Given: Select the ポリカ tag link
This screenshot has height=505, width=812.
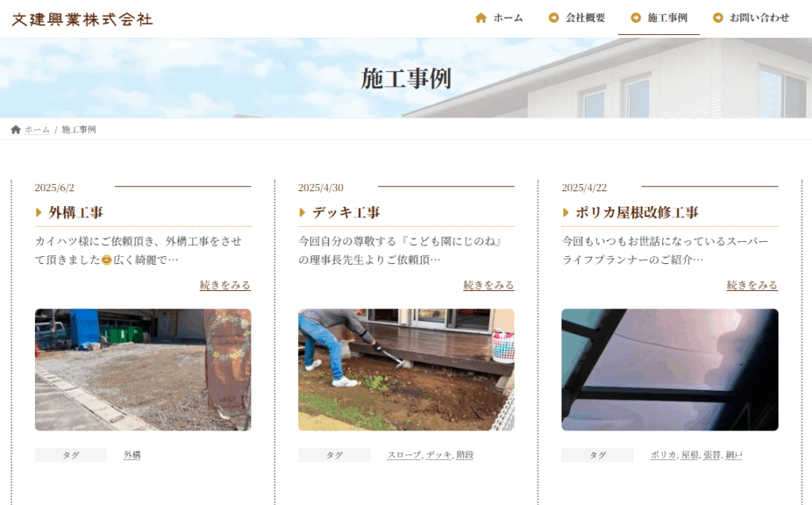Looking at the screenshot, I should pyautogui.click(x=663, y=455).
